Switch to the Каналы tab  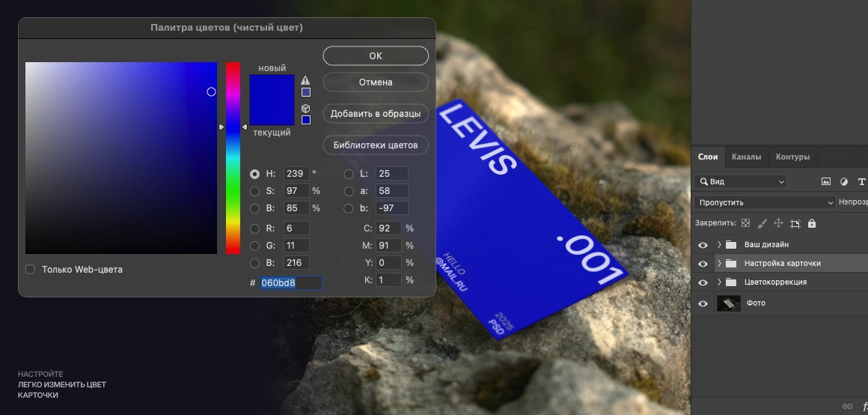746,157
